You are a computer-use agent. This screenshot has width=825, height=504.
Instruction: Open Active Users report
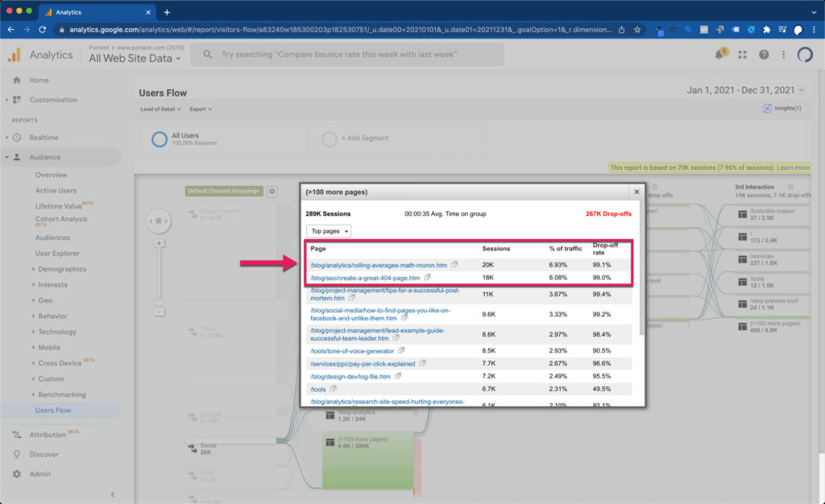pyautogui.click(x=56, y=190)
